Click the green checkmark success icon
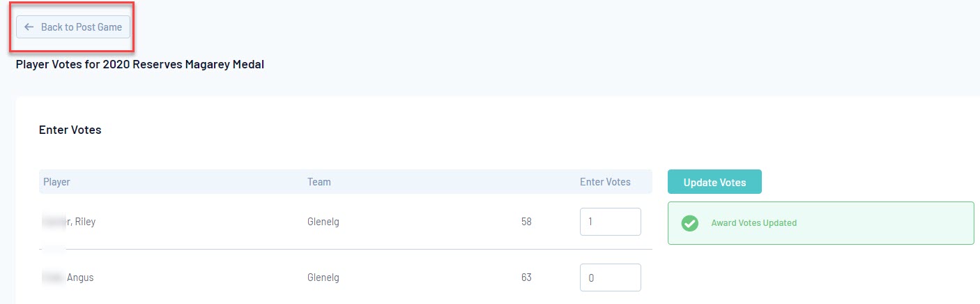 pos(689,223)
